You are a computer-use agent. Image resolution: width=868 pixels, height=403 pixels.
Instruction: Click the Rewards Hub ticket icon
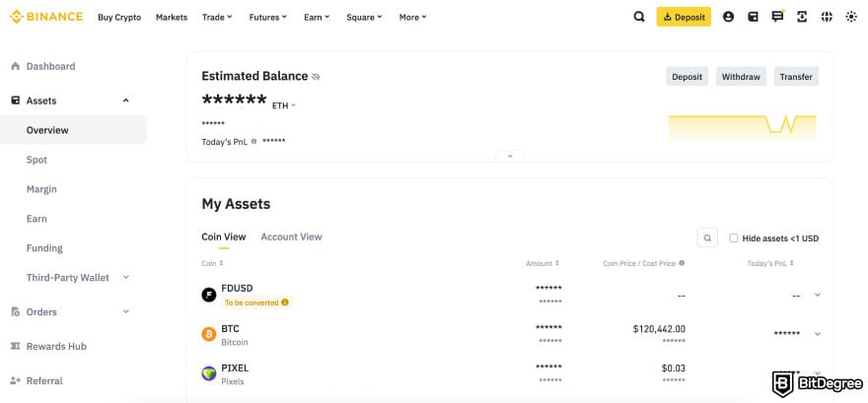(x=16, y=346)
